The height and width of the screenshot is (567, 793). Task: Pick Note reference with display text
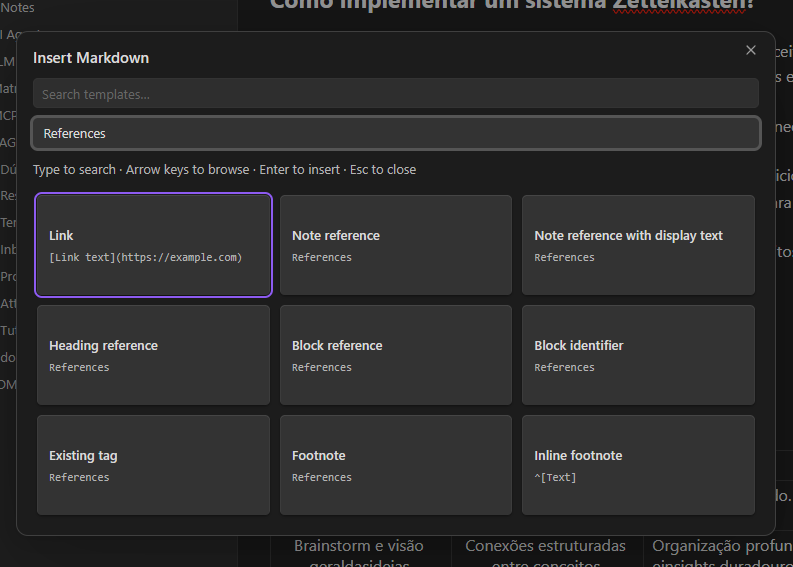tap(638, 245)
